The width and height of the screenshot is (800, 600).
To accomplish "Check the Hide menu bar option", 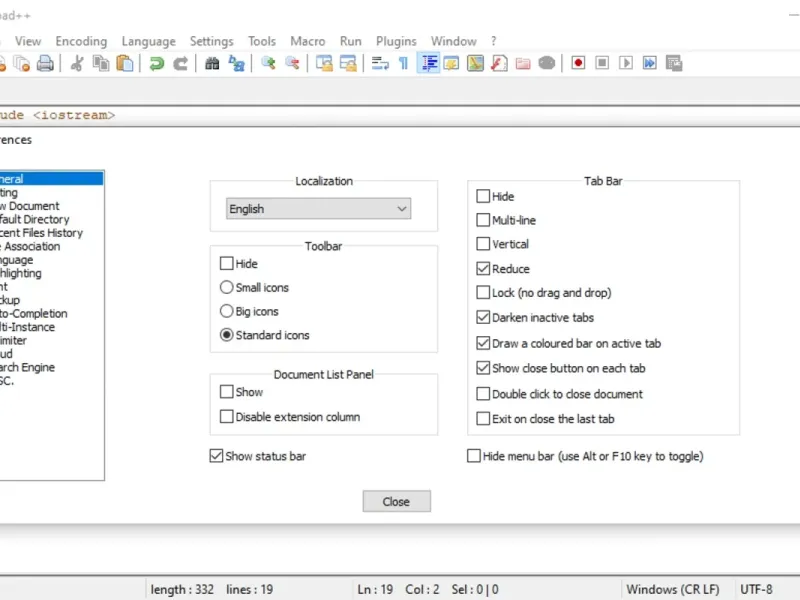I will pyautogui.click(x=473, y=456).
